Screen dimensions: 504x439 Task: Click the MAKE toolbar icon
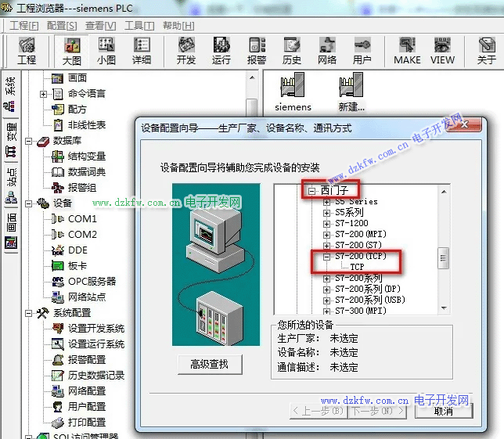coord(407,51)
